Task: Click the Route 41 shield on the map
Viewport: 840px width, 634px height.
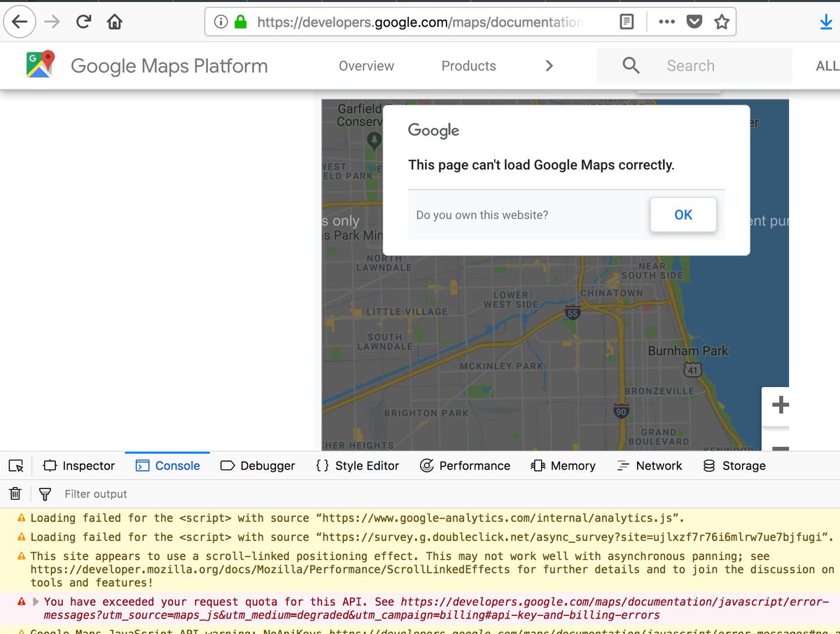Action: 693,369
